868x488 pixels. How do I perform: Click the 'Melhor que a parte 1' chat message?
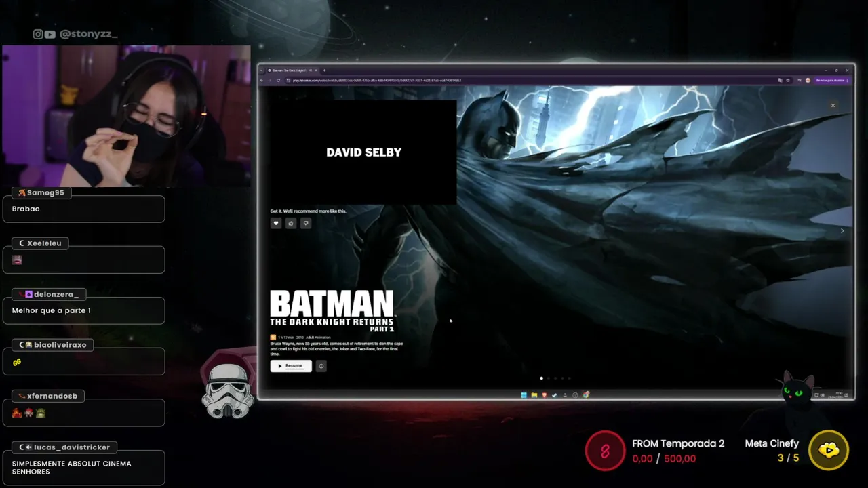click(51, 310)
